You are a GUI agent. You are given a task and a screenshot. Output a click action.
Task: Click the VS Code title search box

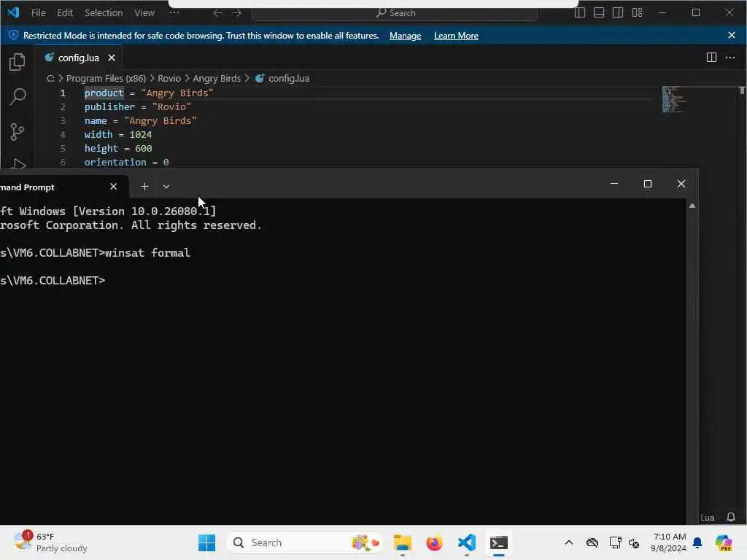click(x=395, y=13)
